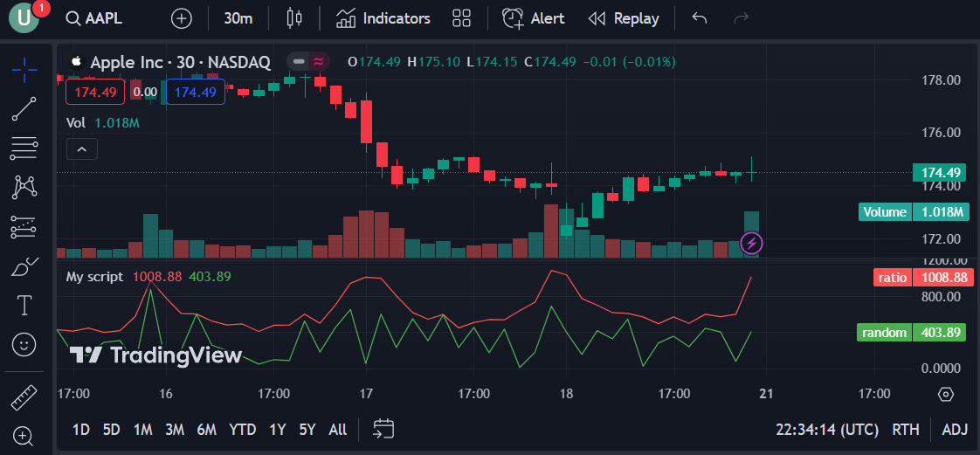This screenshot has width=980, height=455.
Task: Click the Vol 1.018M value
Action: (x=117, y=123)
